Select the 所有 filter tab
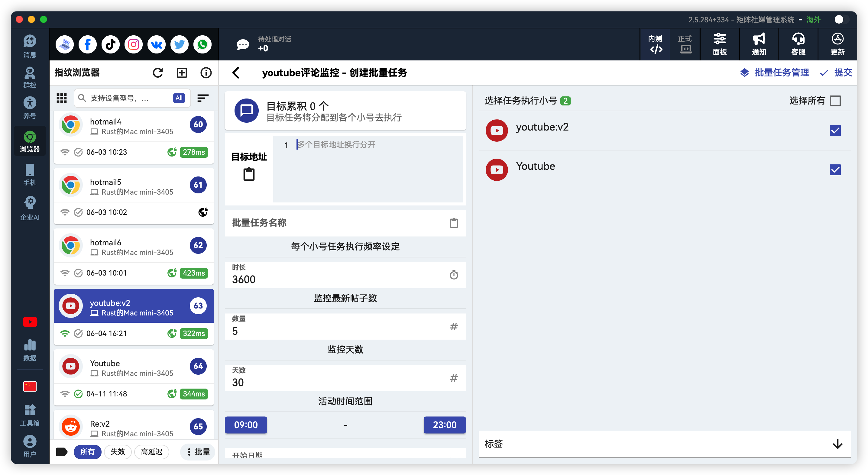 [87, 452]
